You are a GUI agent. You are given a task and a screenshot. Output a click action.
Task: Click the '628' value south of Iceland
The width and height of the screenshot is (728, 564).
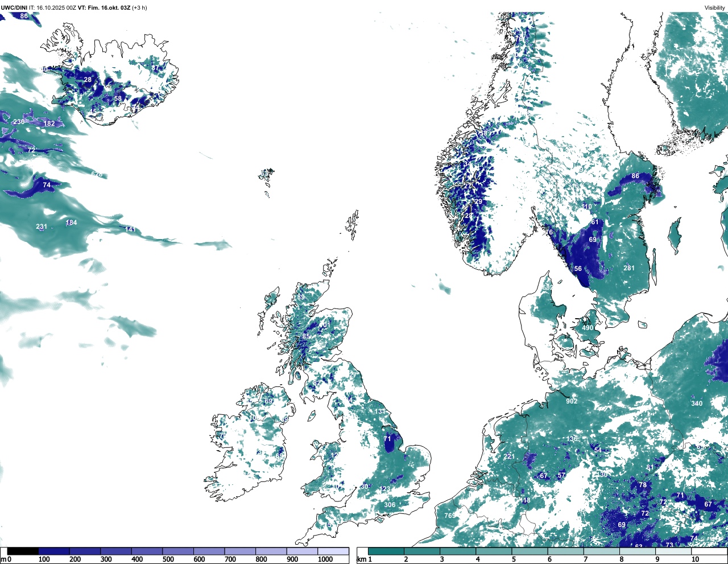tap(97, 174)
